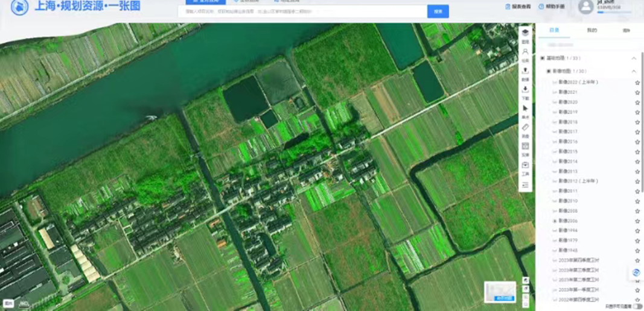Favorite the 影像2022（上半年）layer with its star
Screen dimensions: 644x311
(x=637, y=83)
